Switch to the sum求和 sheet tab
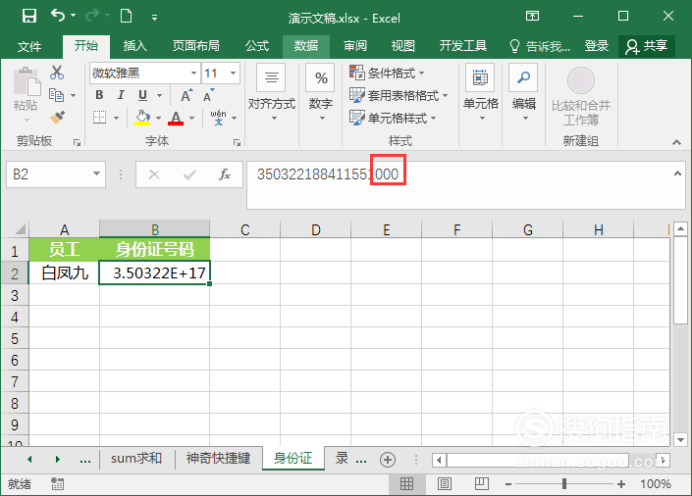Screen dimensions: 692x496 point(136,458)
